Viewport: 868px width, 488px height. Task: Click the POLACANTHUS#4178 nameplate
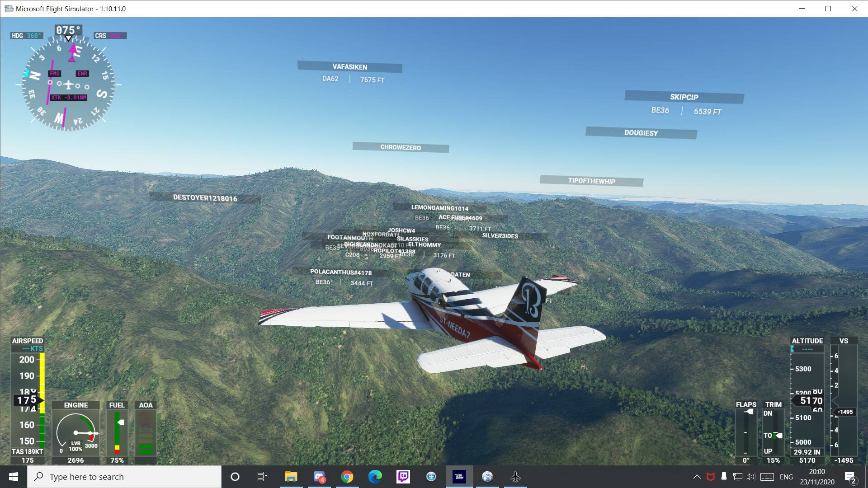(341, 272)
